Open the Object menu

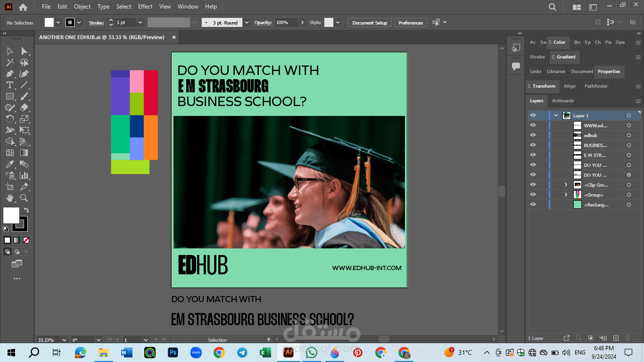(82, 7)
